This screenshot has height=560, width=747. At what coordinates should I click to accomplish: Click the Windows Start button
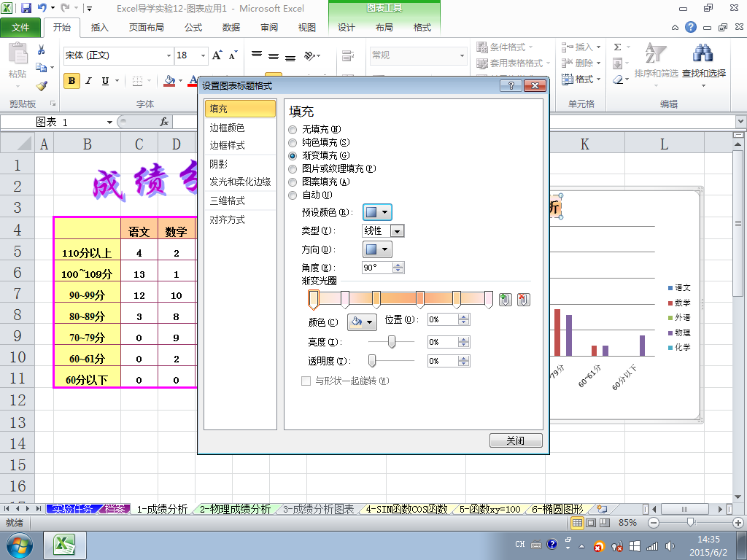[20, 545]
